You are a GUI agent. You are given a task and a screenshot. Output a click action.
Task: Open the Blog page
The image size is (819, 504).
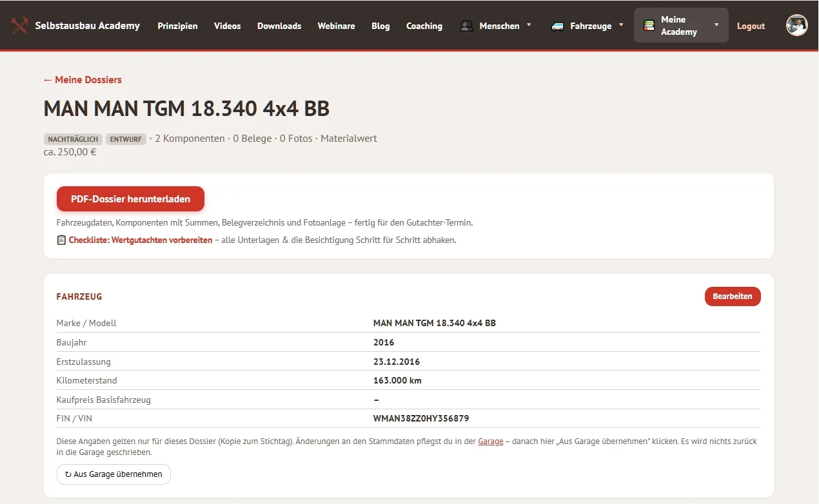[x=380, y=26]
